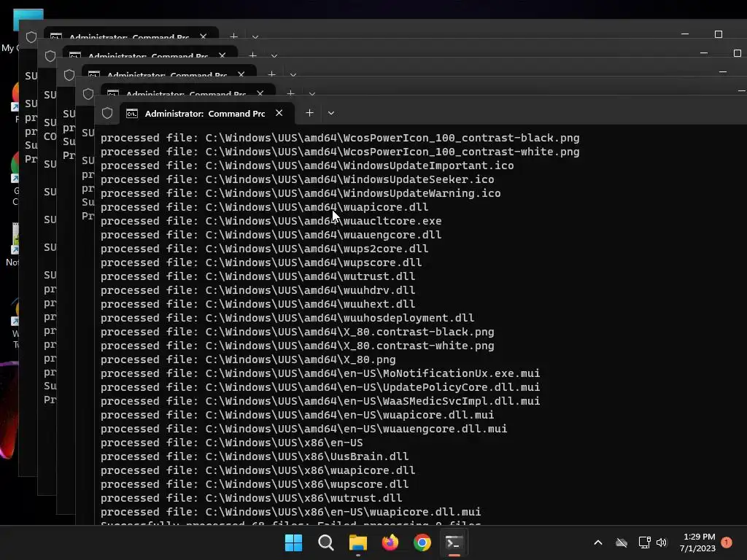
Task: Click the WindowsUpdateWarning.ico line
Action: [x=301, y=193]
